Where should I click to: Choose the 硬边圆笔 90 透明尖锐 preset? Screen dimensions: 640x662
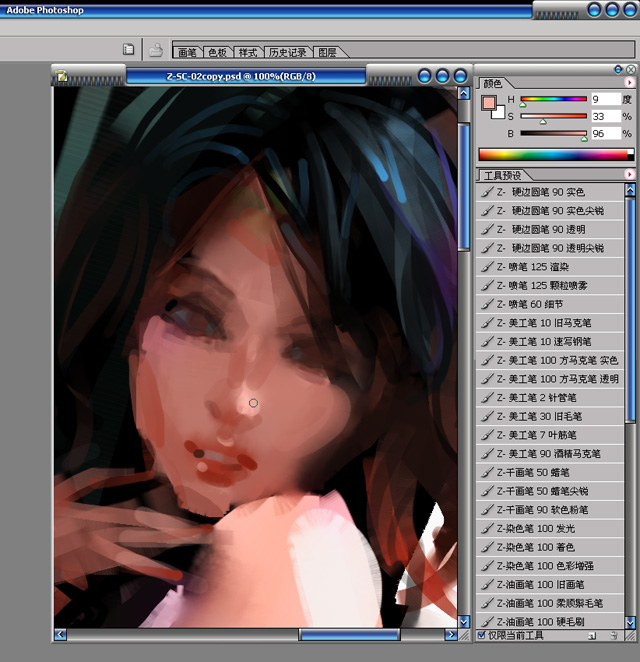(x=550, y=248)
